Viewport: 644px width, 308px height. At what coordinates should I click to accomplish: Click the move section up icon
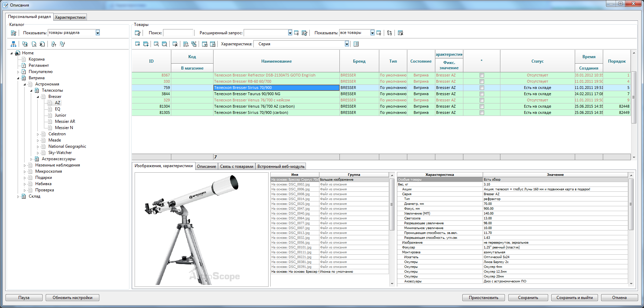tap(54, 44)
